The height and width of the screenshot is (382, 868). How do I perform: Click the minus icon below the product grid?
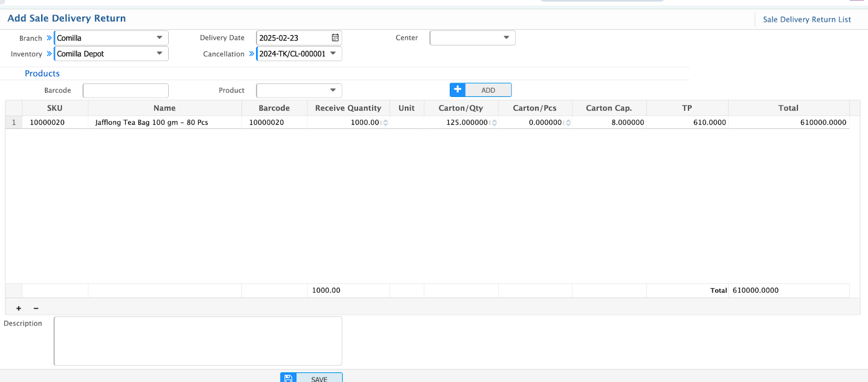click(36, 308)
